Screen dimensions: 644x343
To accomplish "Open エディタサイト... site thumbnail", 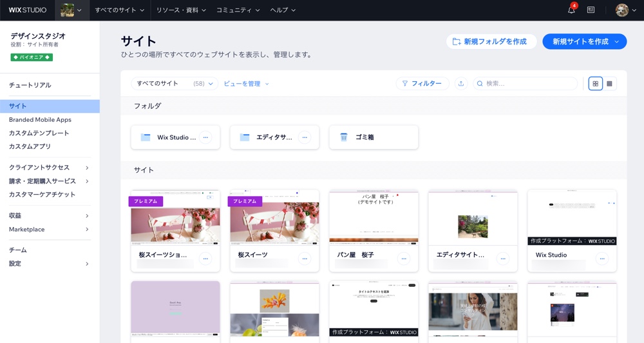I will 473,217.
